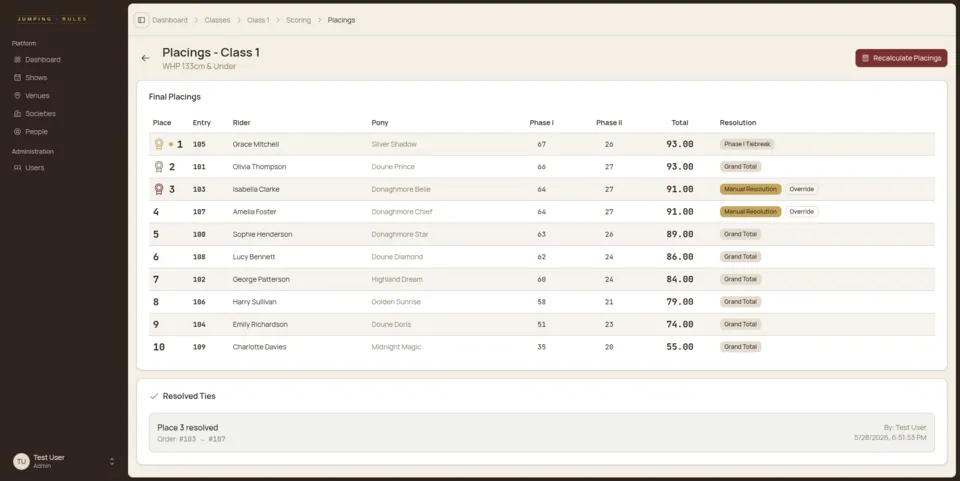
Task: Click pony Donaghmore Belle
Action: tap(401, 189)
